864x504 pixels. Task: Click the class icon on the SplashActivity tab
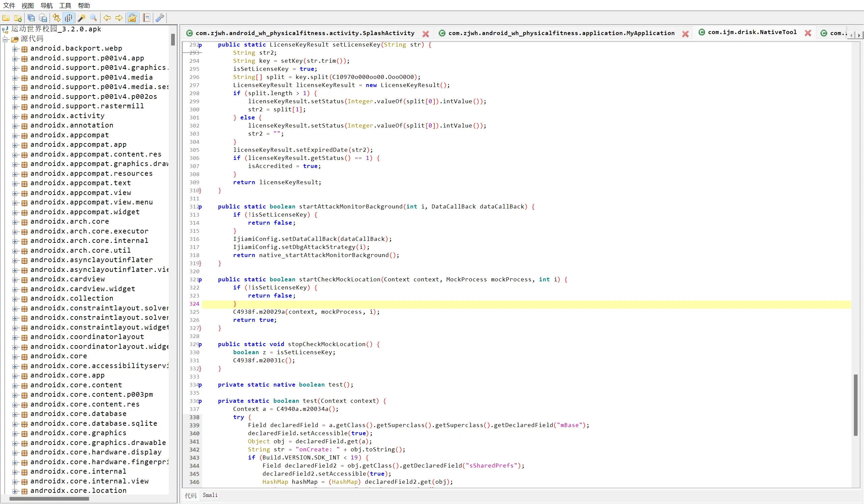point(189,33)
